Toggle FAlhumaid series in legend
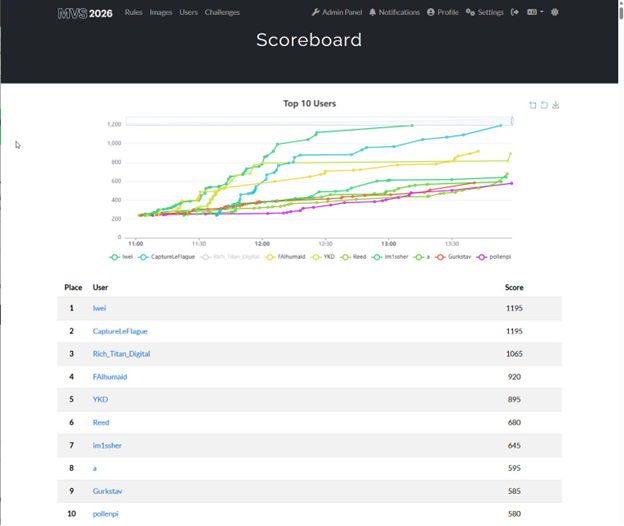Image resolution: width=624 pixels, height=526 pixels. pyautogui.click(x=285, y=257)
